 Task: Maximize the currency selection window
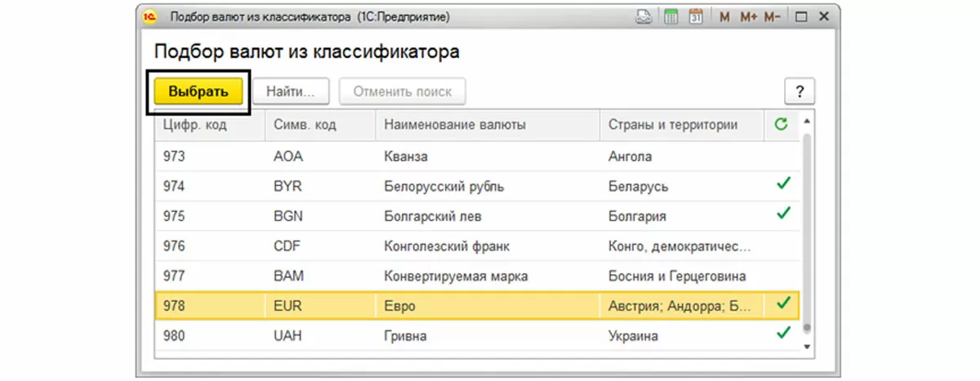click(x=801, y=16)
